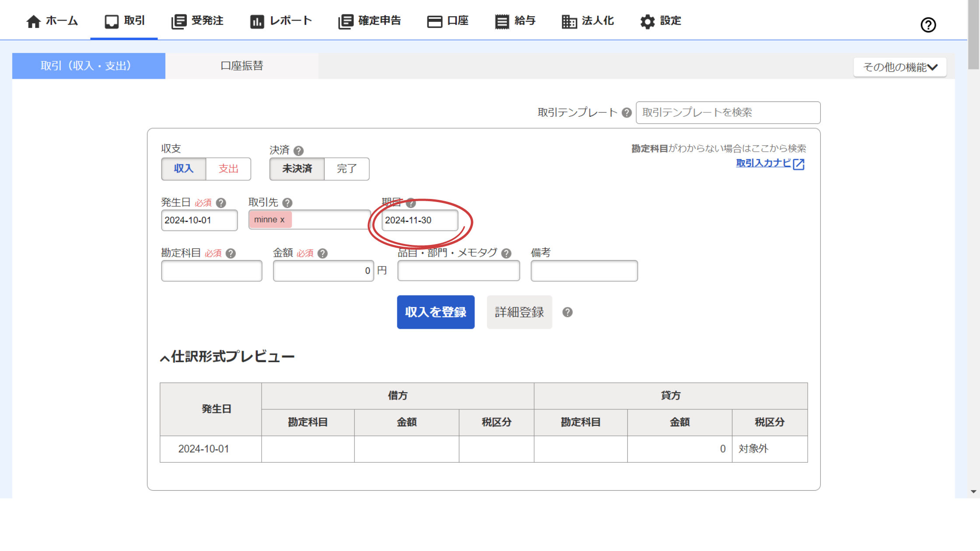Click the 勘定科目 input field
This screenshot has width=980, height=551.
[x=211, y=271]
